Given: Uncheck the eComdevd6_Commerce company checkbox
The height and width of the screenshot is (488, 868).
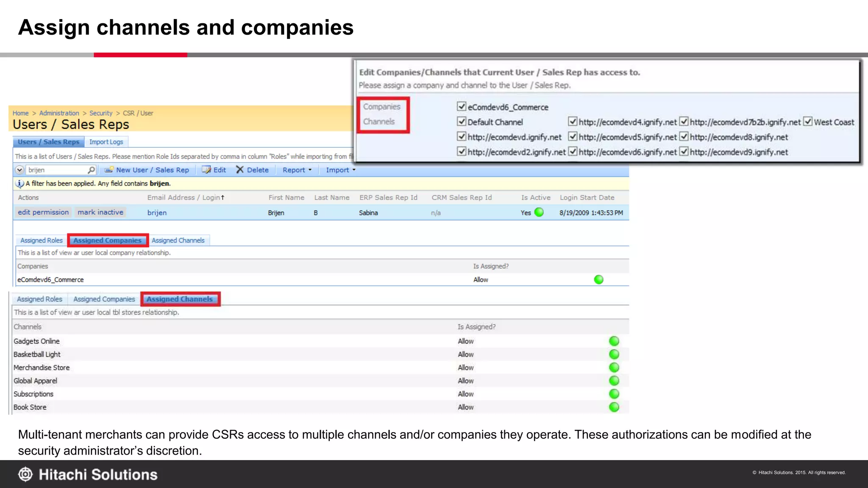Looking at the screenshot, I should (x=462, y=106).
